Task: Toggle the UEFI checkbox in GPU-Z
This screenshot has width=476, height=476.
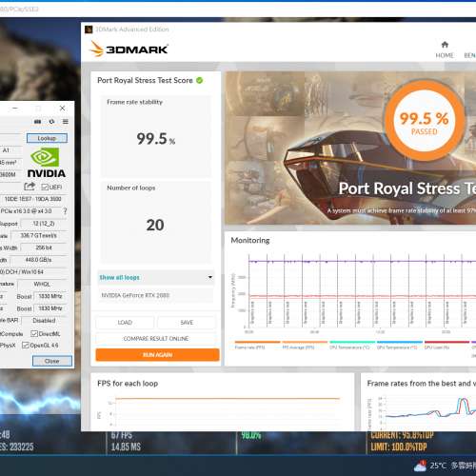Action: point(45,187)
